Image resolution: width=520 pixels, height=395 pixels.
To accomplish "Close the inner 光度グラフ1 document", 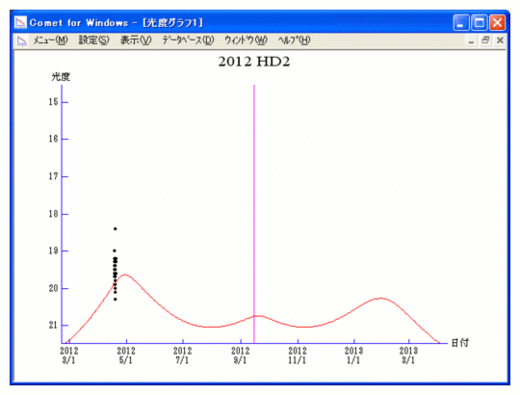I will 500,41.
